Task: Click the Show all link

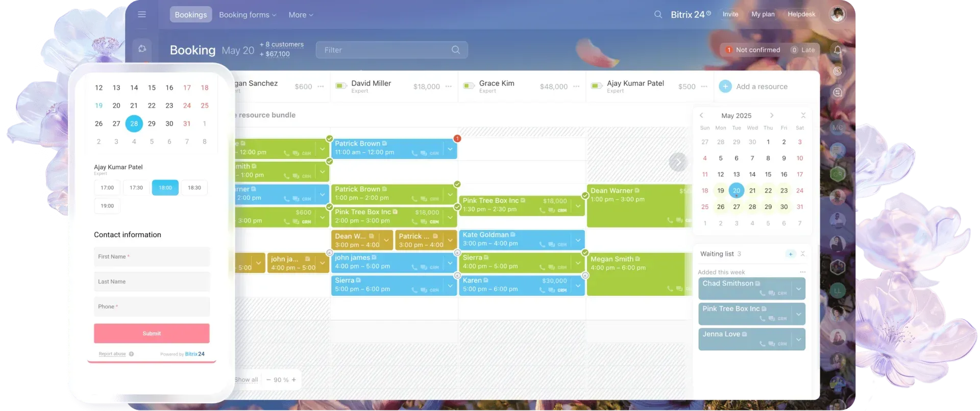Action: [246, 380]
